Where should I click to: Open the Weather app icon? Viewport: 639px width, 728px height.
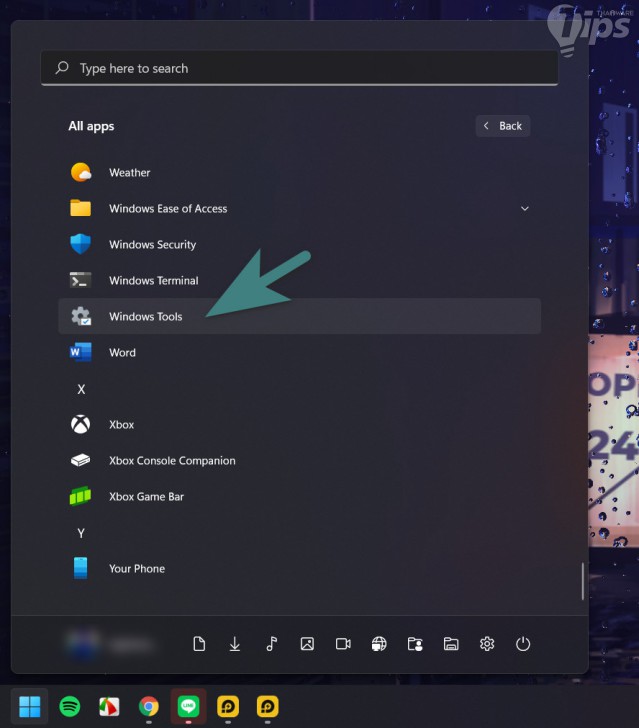[x=81, y=172]
